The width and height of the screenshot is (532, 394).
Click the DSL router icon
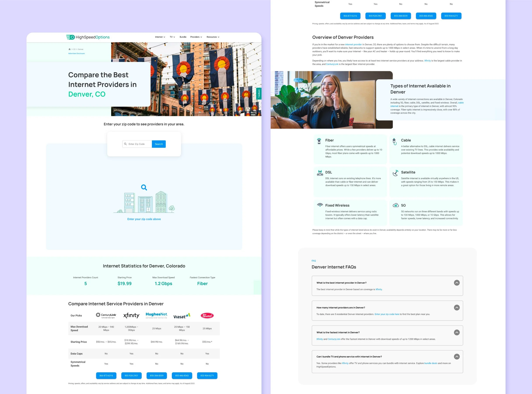pos(320,173)
